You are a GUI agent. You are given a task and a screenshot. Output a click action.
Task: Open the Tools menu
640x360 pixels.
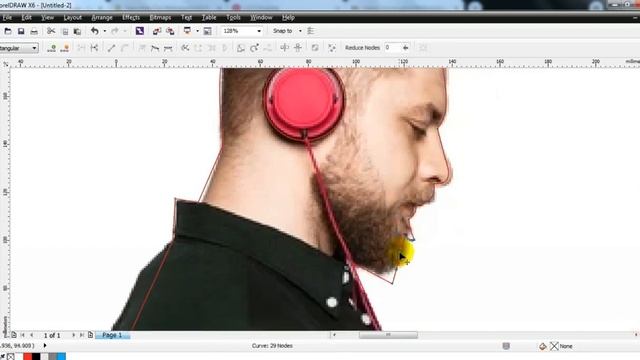(233, 18)
